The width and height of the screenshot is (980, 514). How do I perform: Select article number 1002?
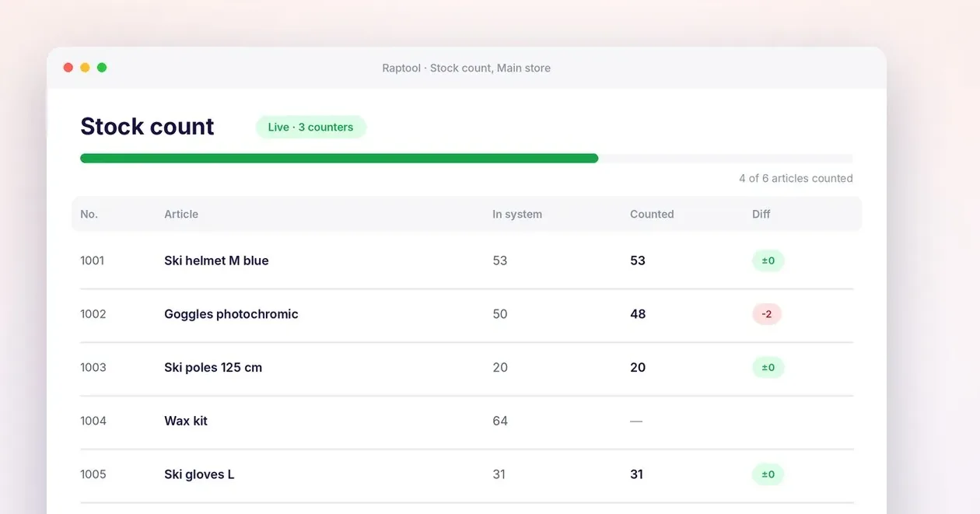[x=93, y=314]
